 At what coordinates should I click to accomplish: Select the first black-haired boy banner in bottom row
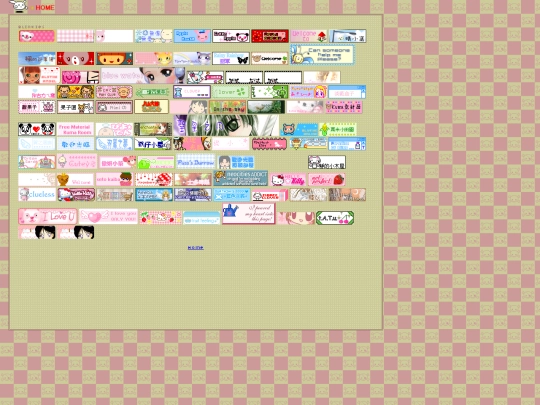pos(37,232)
